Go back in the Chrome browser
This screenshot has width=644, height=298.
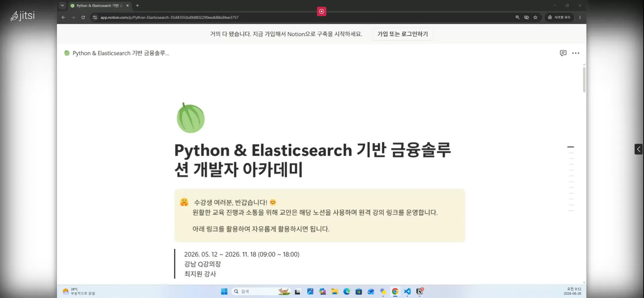[63, 17]
